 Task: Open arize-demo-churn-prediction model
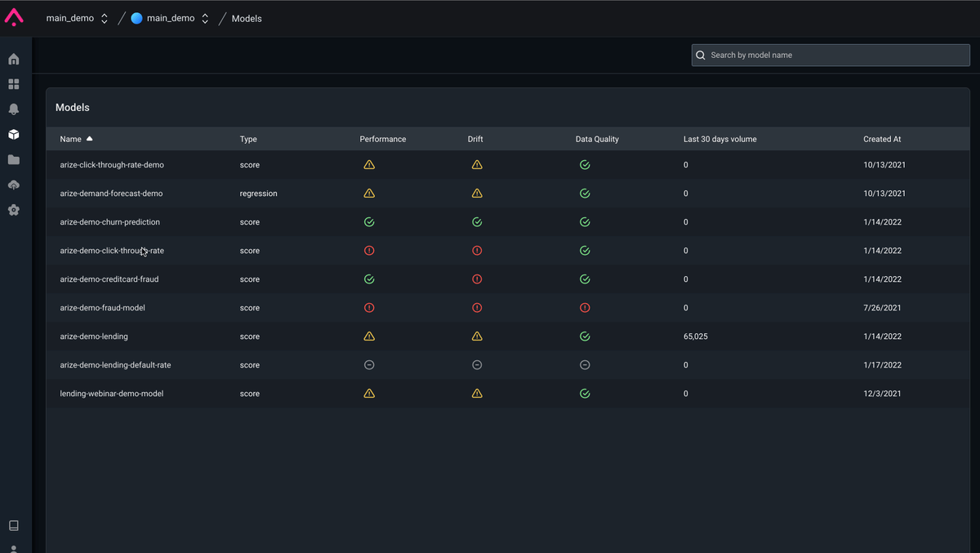[109, 222]
